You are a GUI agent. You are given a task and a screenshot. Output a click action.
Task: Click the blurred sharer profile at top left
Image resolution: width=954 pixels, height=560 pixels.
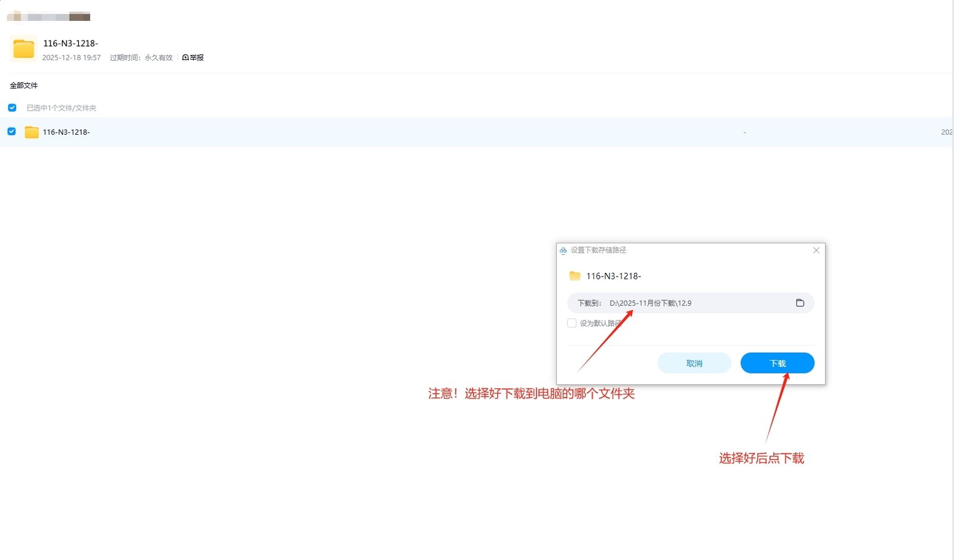click(49, 16)
